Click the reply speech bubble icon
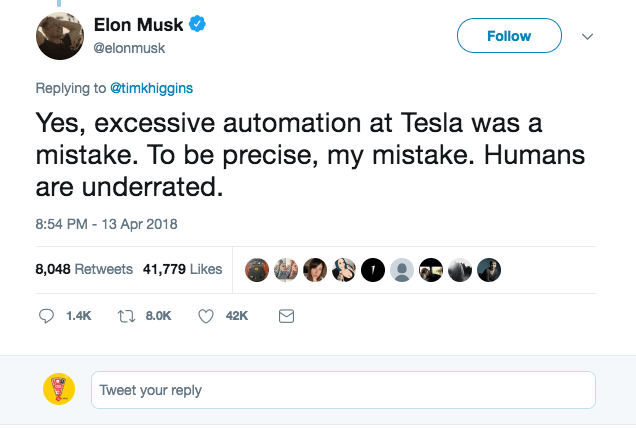This screenshot has height=428, width=636. (46, 315)
